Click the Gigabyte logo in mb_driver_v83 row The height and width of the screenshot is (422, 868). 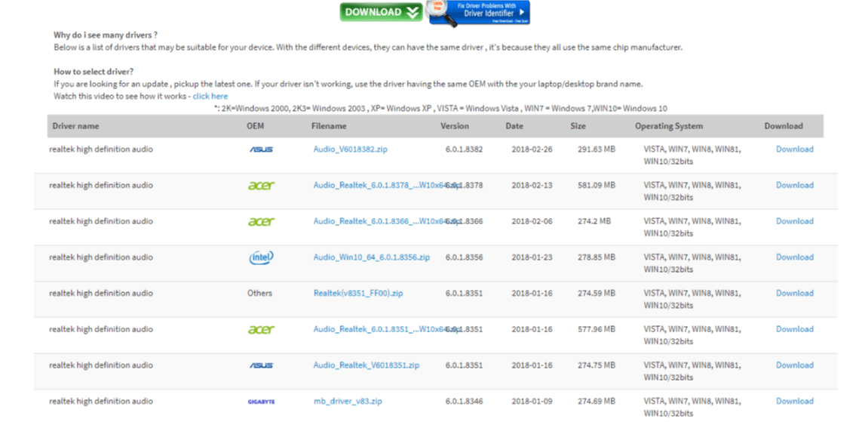(x=261, y=402)
